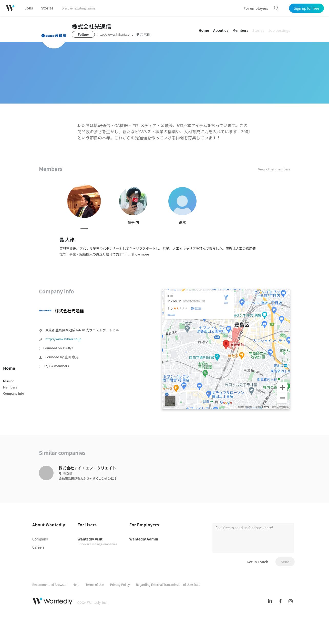Select member photo of 晶 大津
This screenshot has height=644, width=329.
tap(84, 201)
